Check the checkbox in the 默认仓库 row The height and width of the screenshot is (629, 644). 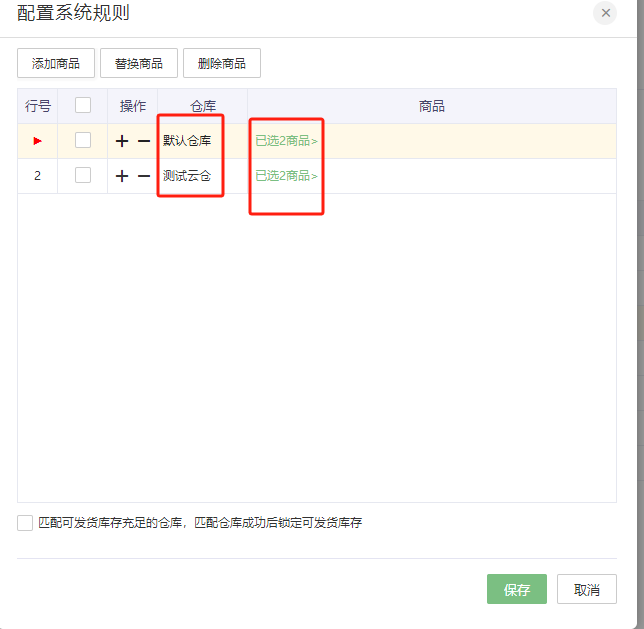click(x=83, y=140)
